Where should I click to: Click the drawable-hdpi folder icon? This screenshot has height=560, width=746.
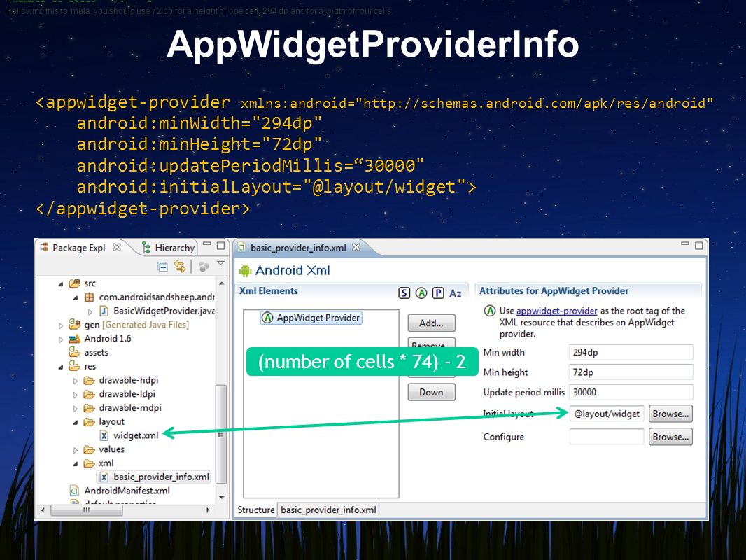(x=89, y=380)
